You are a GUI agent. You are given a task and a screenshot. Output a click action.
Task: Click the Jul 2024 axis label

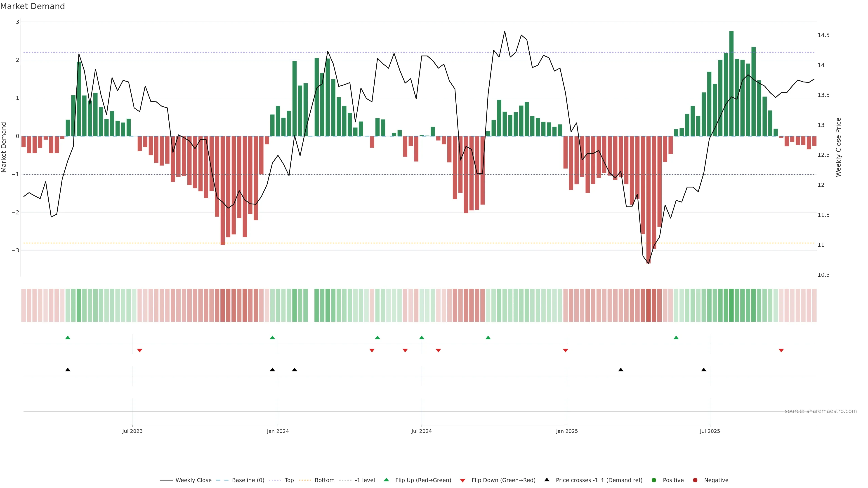point(421,431)
